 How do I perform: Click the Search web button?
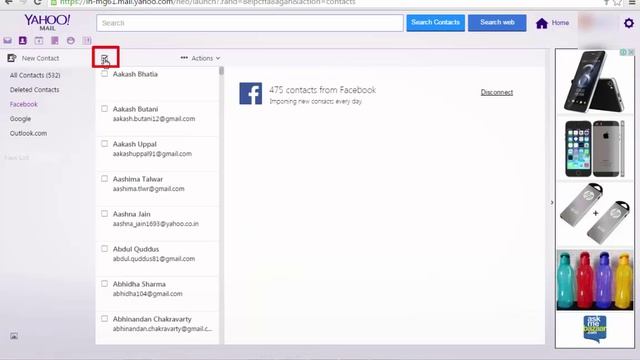[497, 23]
